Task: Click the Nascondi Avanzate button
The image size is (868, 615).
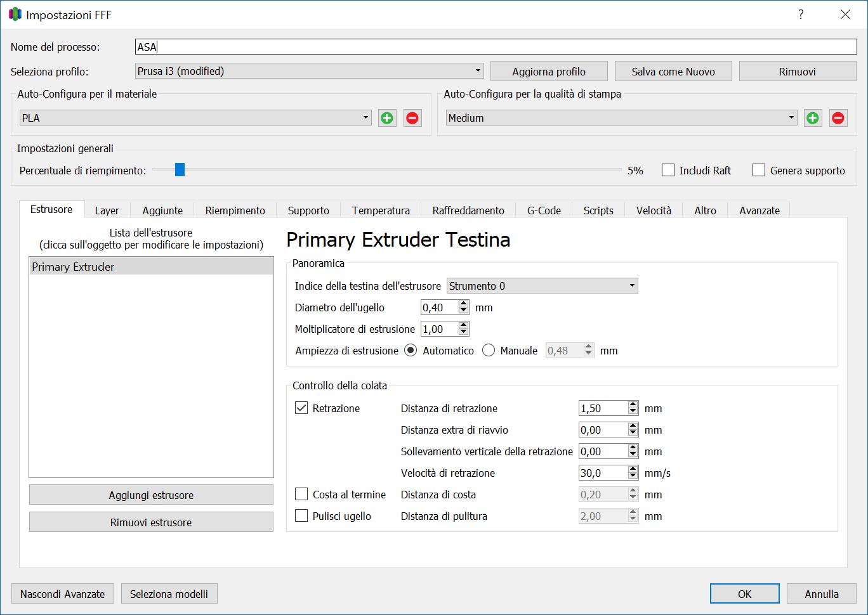Action: (63, 594)
